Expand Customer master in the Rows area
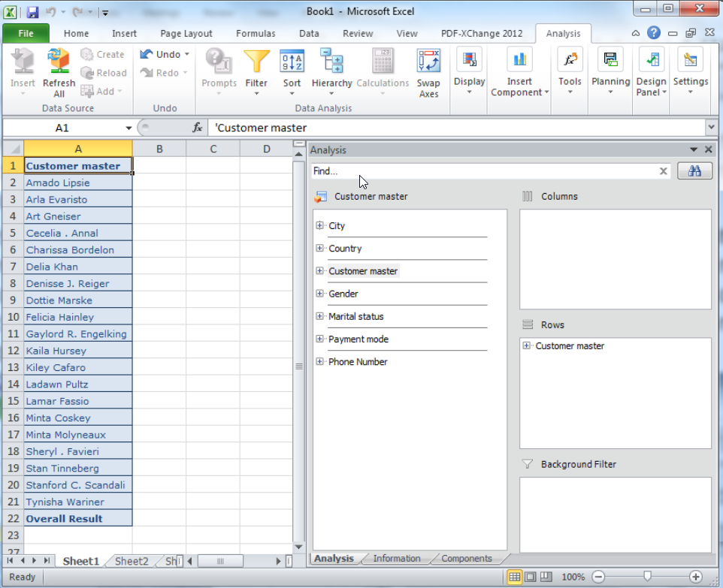Screen dimensions: 723x588 coord(527,345)
